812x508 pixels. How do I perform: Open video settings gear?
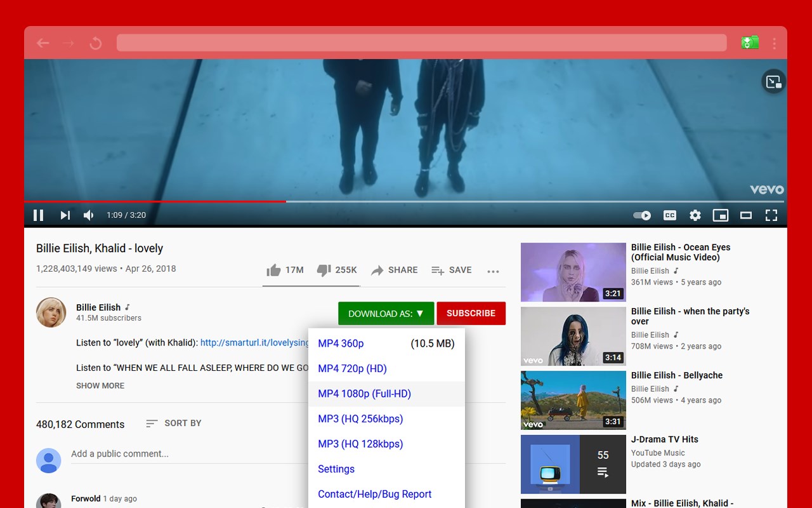click(695, 215)
